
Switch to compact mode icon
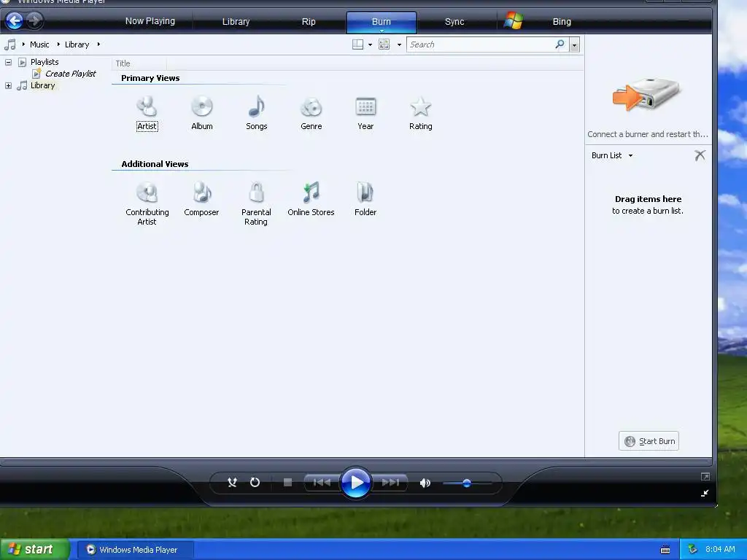705,494
